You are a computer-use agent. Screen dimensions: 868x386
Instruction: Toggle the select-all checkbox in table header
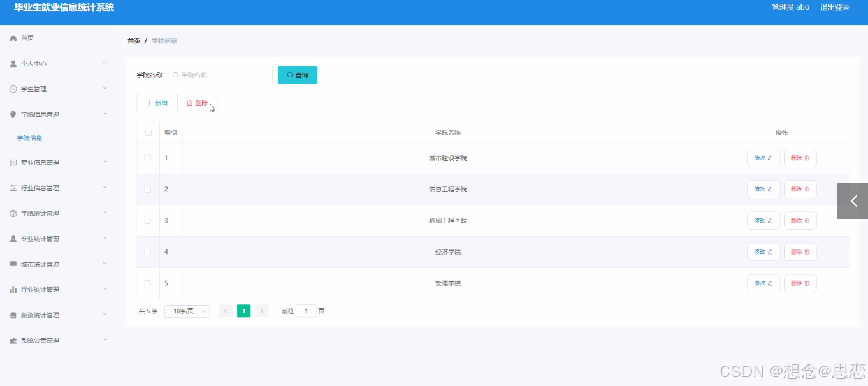point(148,133)
